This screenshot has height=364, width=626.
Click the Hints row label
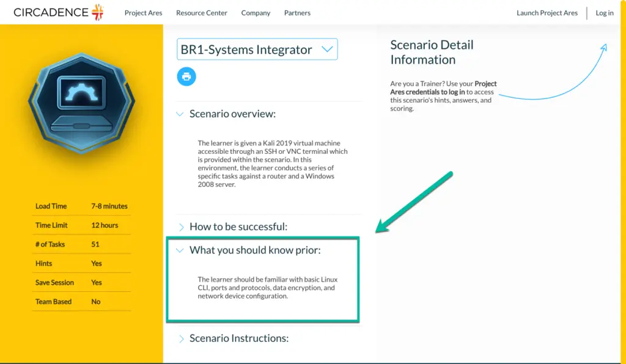[43, 263]
